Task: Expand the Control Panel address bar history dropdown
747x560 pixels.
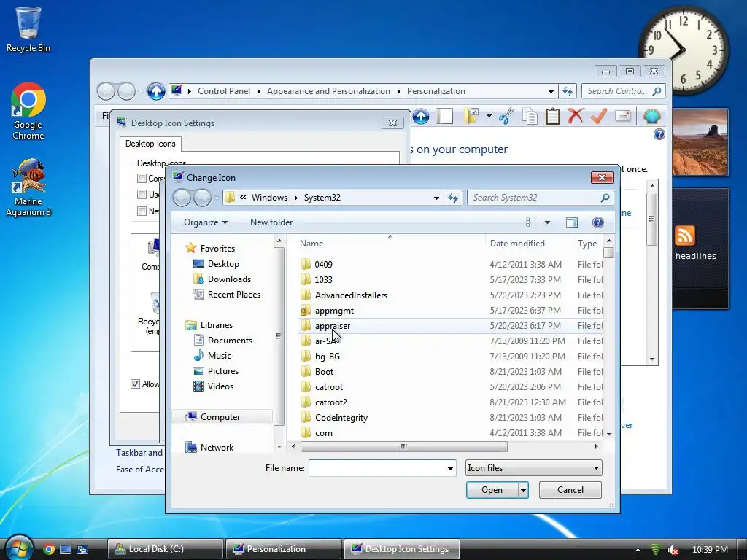Action: click(x=551, y=91)
